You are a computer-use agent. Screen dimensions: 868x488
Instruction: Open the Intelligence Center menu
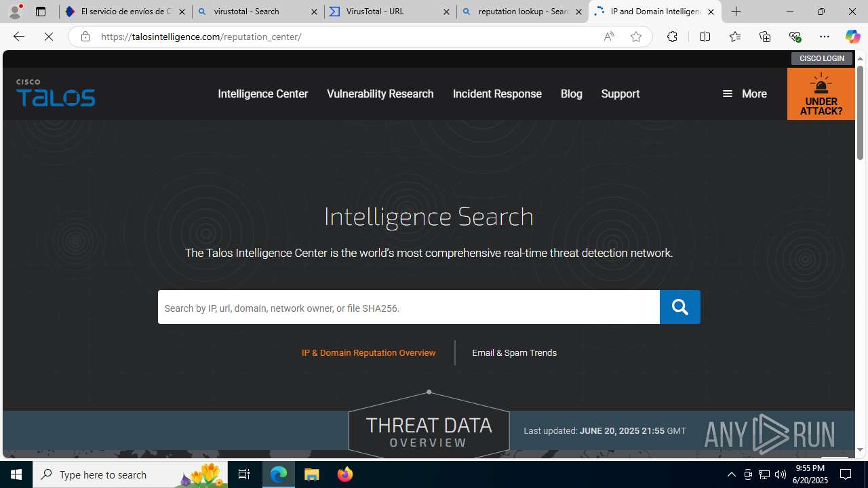click(262, 94)
